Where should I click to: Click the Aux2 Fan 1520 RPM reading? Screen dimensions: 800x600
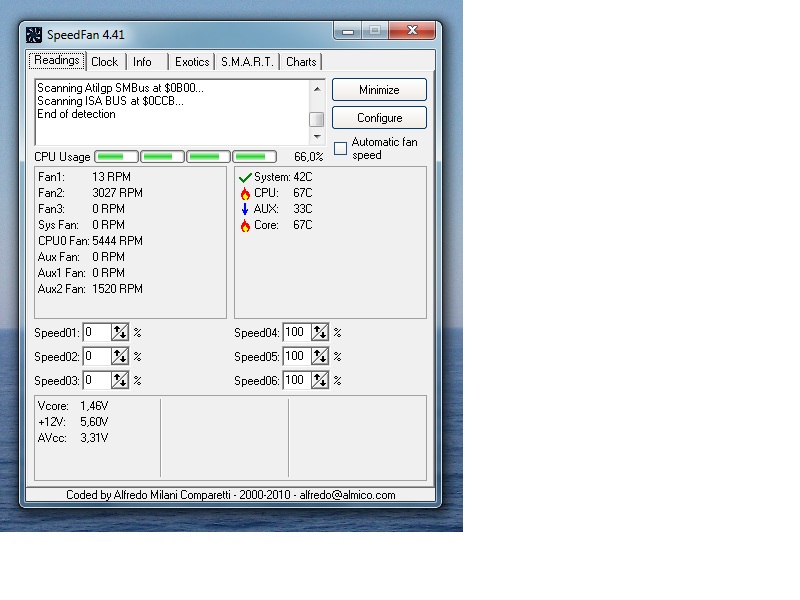(x=90, y=289)
